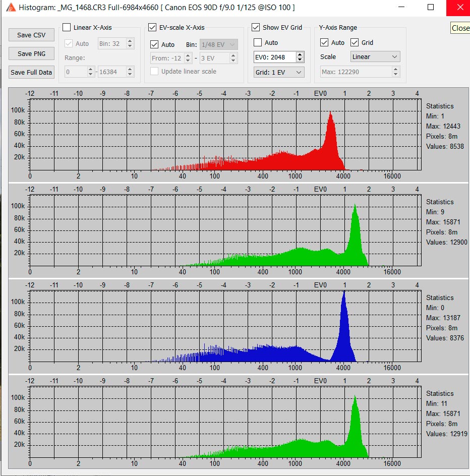This screenshot has height=476, width=470.
Task: Click Save CSV button
Action: click(x=31, y=35)
